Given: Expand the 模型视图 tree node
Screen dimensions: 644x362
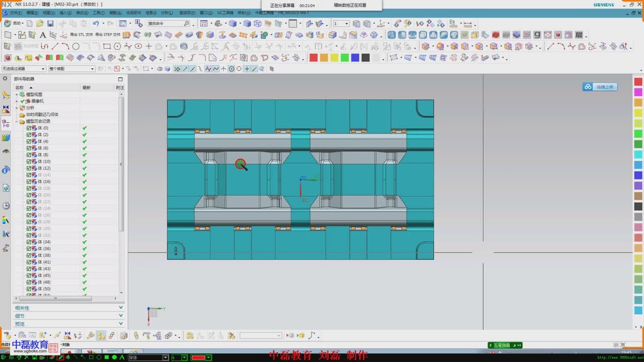Looking at the screenshot, I should (17, 95).
